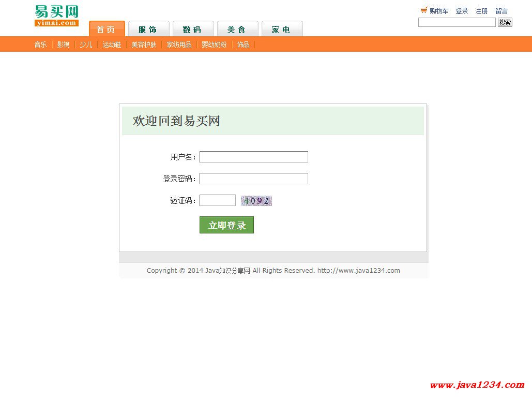
Task: Open the 运动鞋 category link
Action: 112,45
